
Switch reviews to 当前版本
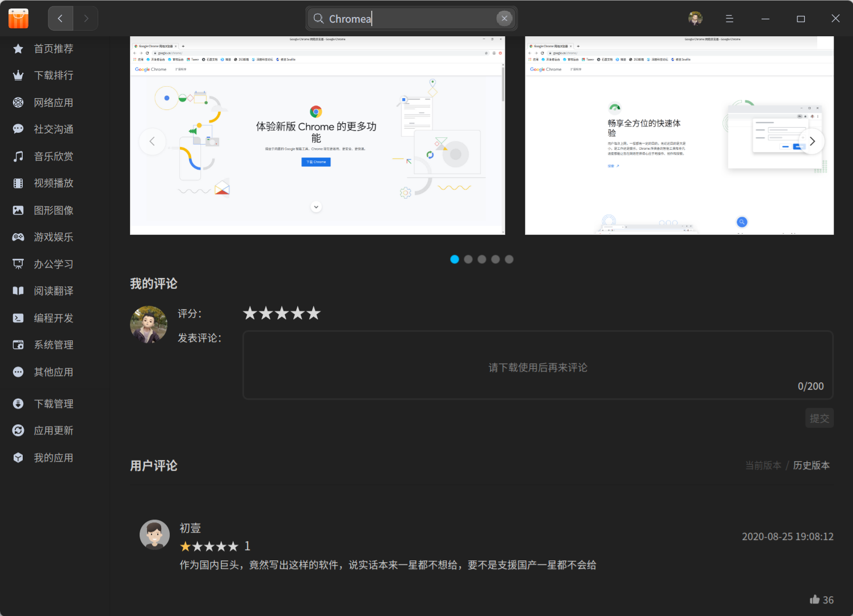point(763,465)
